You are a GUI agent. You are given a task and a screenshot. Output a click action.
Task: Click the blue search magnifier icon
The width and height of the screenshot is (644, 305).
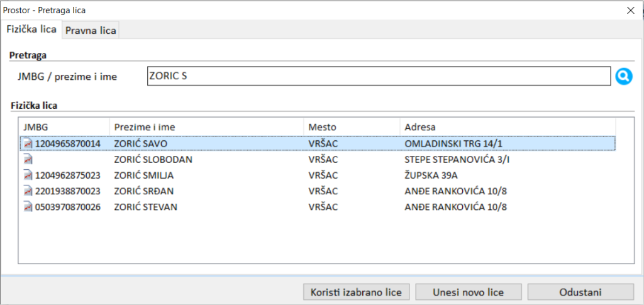(623, 77)
